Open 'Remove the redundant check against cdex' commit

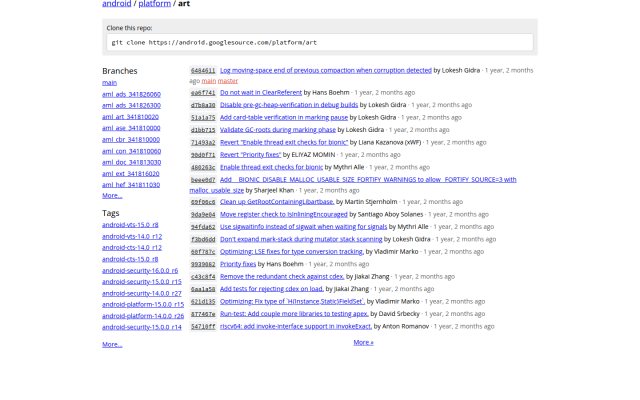[x=282, y=276]
